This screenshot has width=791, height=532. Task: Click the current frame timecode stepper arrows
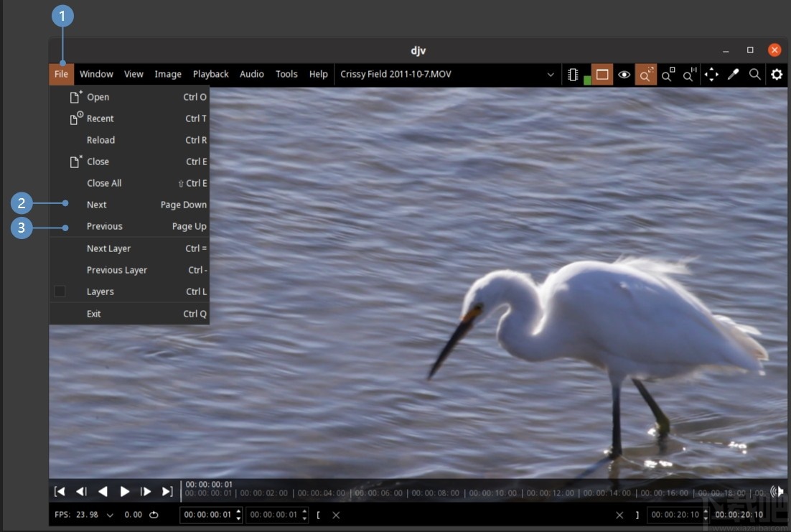pos(238,515)
